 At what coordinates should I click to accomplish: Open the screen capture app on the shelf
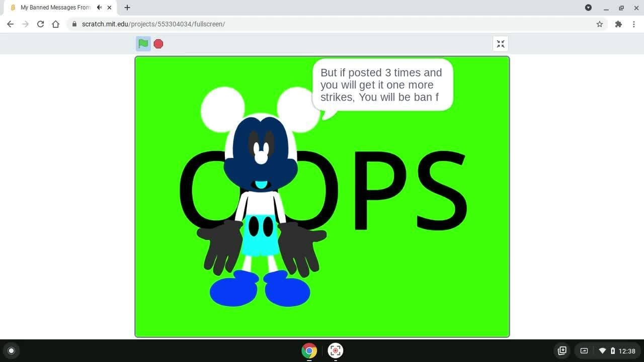336,350
